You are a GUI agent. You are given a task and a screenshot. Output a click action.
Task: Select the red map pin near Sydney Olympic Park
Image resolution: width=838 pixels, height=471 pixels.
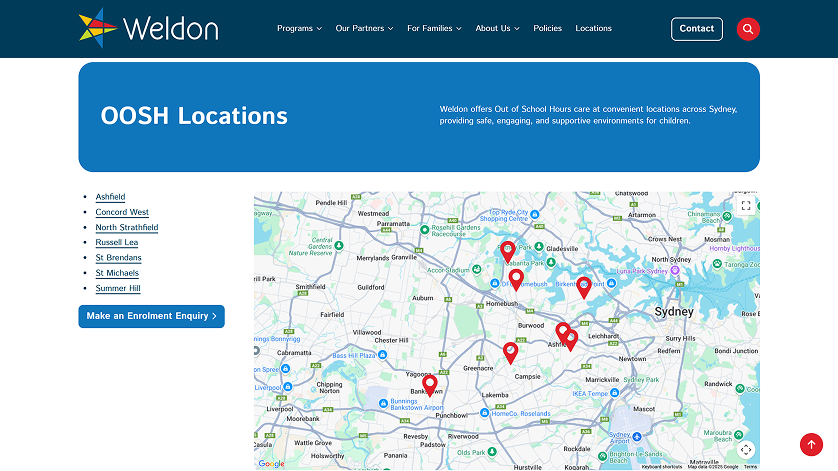[x=508, y=251]
